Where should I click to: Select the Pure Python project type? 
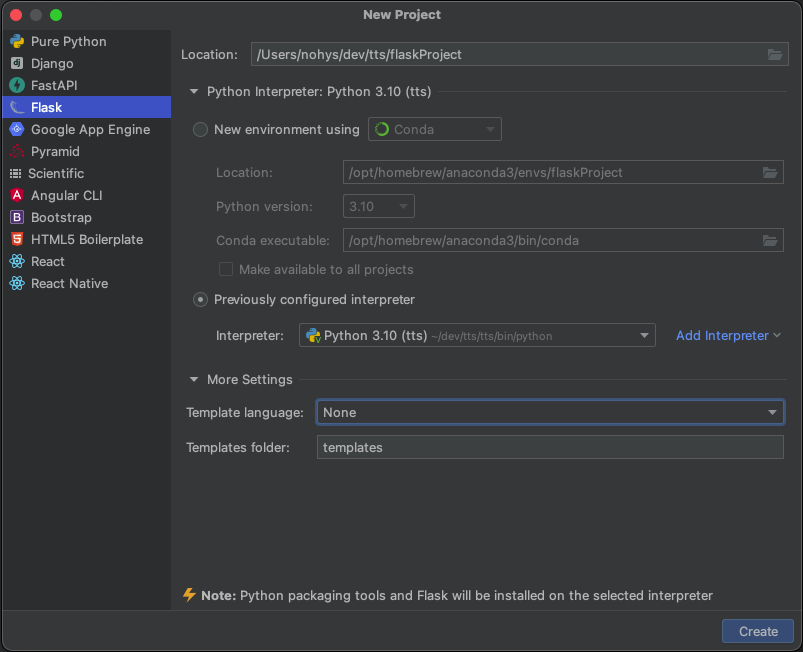87,41
